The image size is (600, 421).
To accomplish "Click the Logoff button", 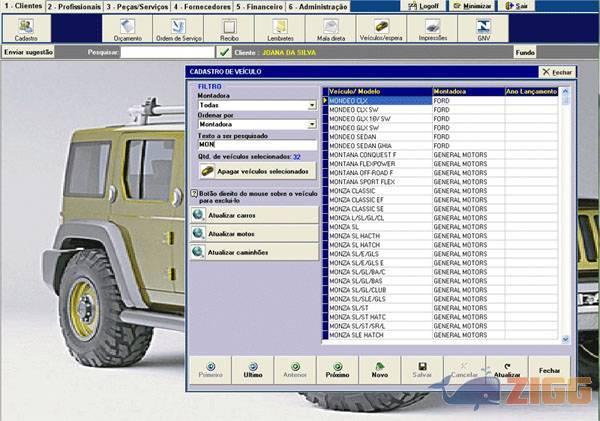I will (424, 6).
